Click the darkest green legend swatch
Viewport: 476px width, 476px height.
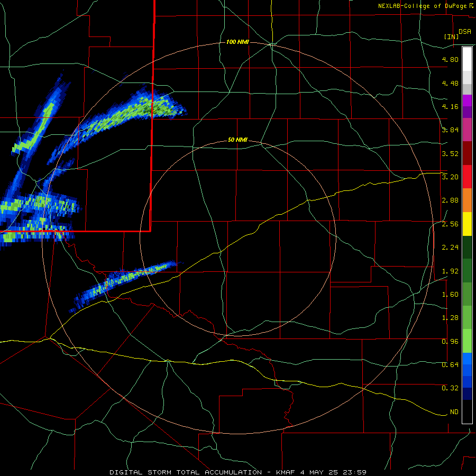(x=467, y=247)
